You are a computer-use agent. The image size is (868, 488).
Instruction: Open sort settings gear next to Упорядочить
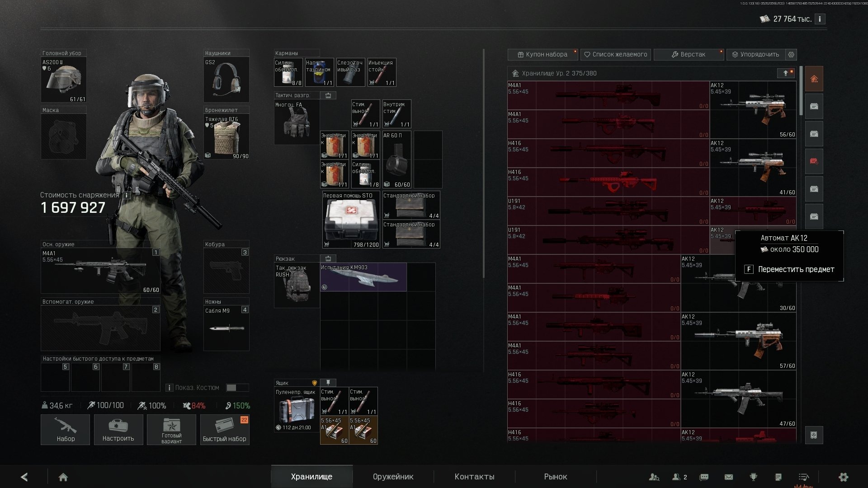[791, 54]
